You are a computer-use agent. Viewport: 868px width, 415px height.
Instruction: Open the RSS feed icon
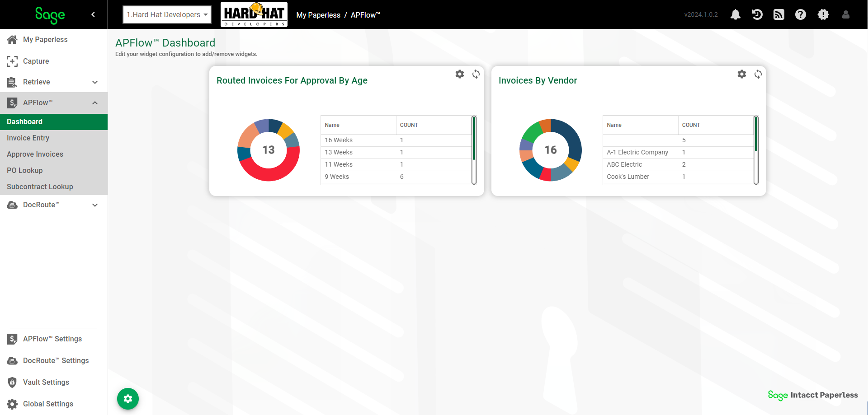779,14
